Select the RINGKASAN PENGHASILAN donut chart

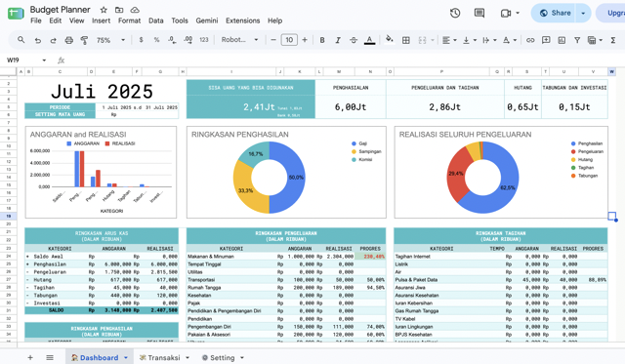click(x=286, y=172)
